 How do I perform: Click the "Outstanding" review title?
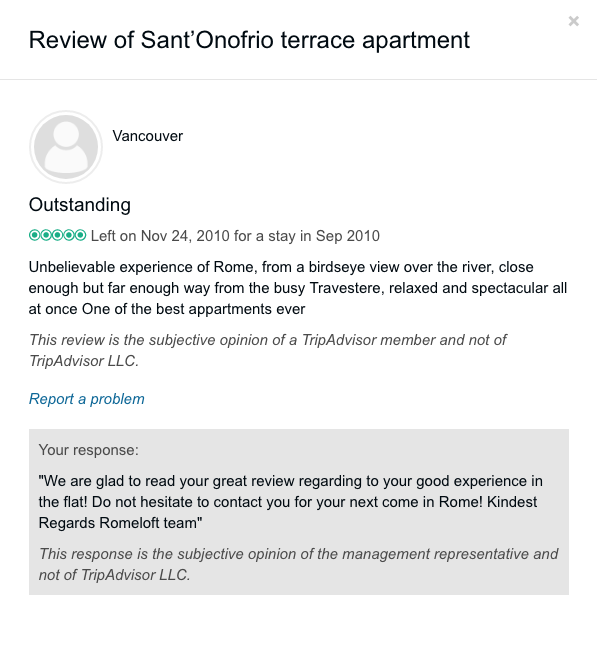click(80, 204)
